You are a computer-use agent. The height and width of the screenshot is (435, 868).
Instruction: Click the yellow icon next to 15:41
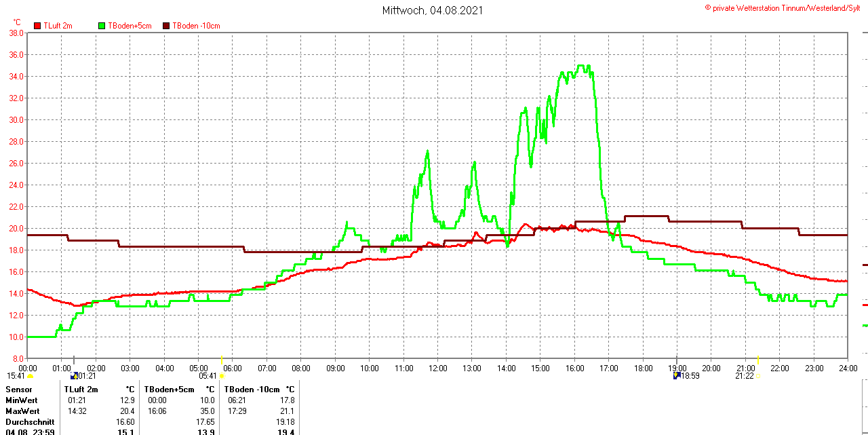pyautogui.click(x=30, y=376)
